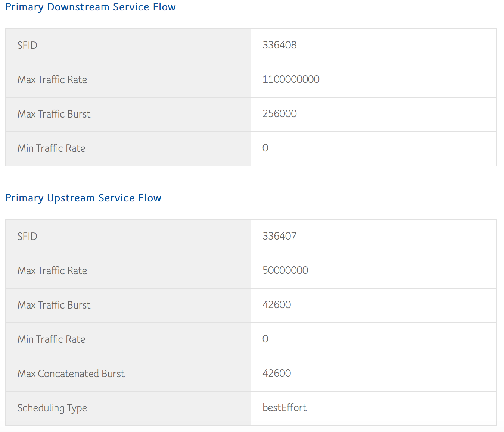The height and width of the screenshot is (432, 504).
Task: Click the upstream Max Traffic Rate value 50000000
Action: coord(285,270)
